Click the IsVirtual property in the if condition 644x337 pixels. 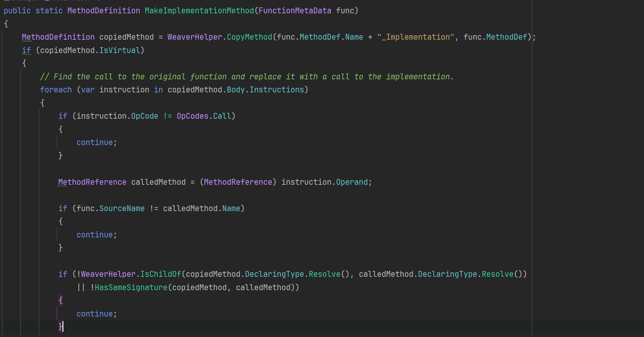coord(120,50)
